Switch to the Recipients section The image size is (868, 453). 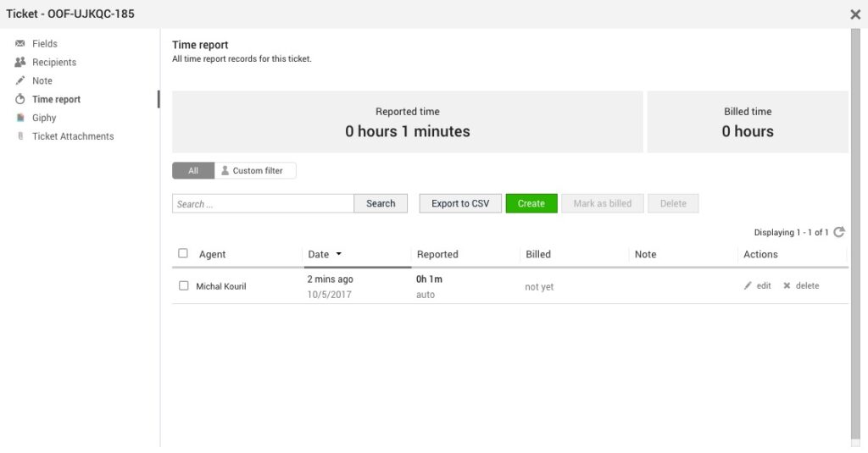54,62
